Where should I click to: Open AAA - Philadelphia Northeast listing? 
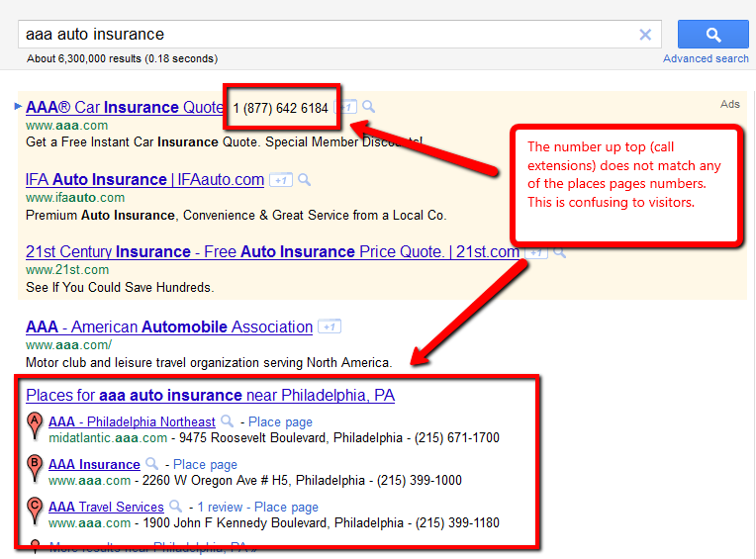click(x=132, y=422)
